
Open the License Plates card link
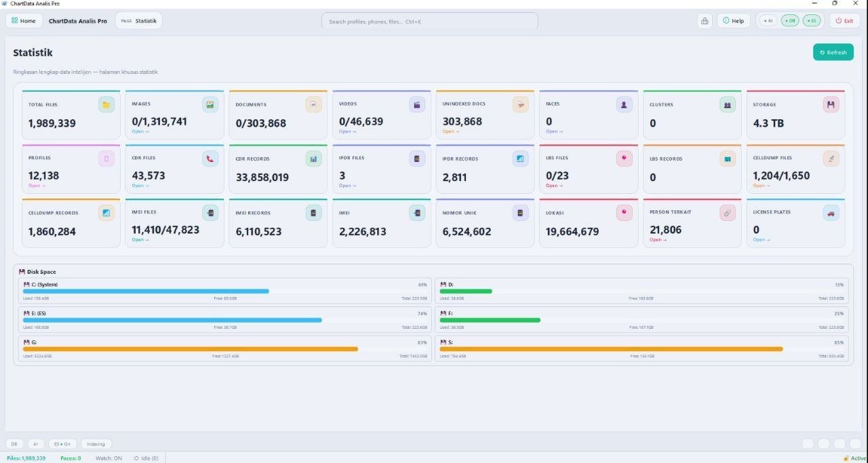pos(761,240)
